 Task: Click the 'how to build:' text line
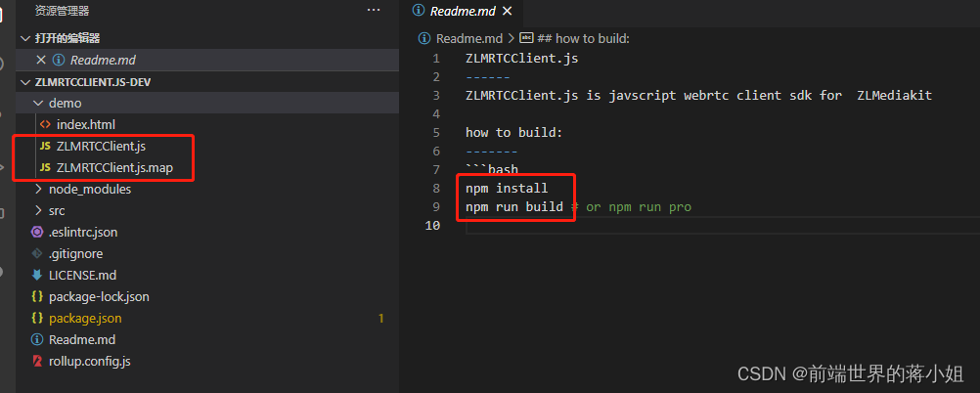[514, 132]
